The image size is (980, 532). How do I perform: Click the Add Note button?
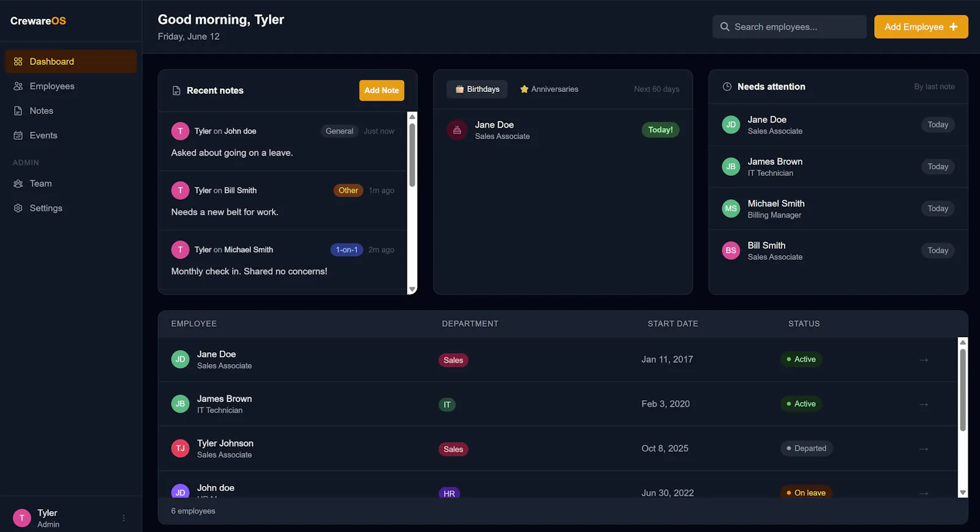coord(382,91)
